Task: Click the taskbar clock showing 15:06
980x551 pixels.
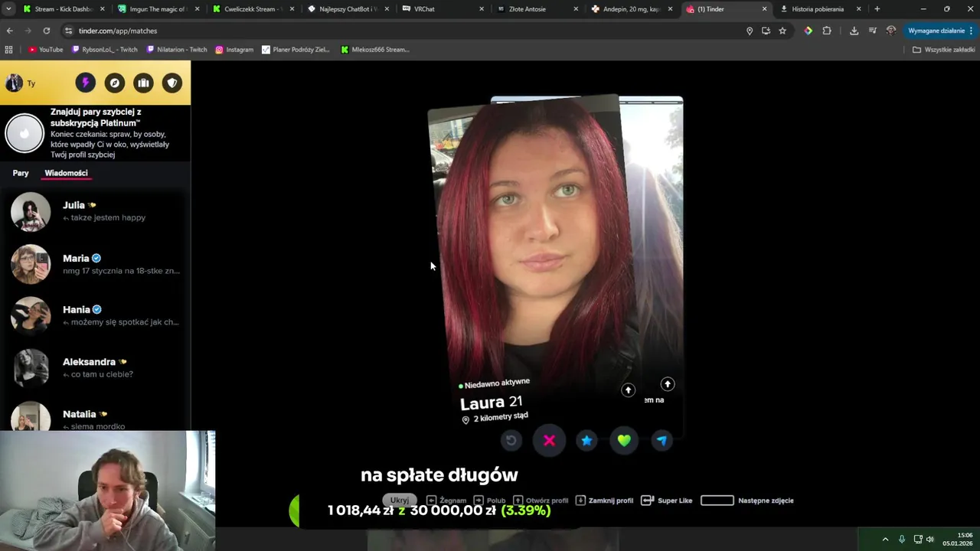Action: pos(959,539)
